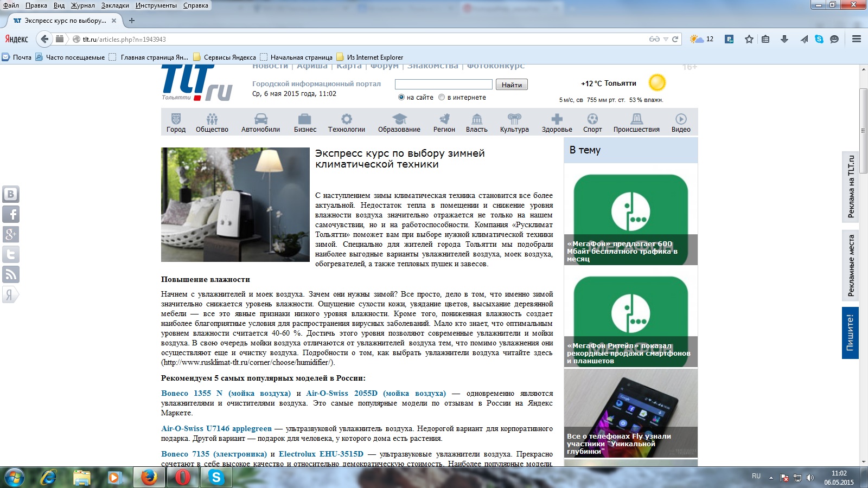The height and width of the screenshot is (488, 868).
Task: Click the Skype icon in the browser toolbar
Action: click(x=819, y=39)
